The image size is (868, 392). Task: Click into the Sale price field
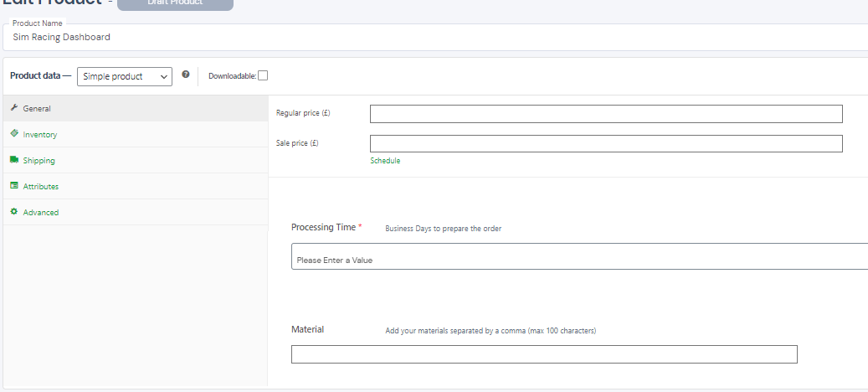coord(606,143)
